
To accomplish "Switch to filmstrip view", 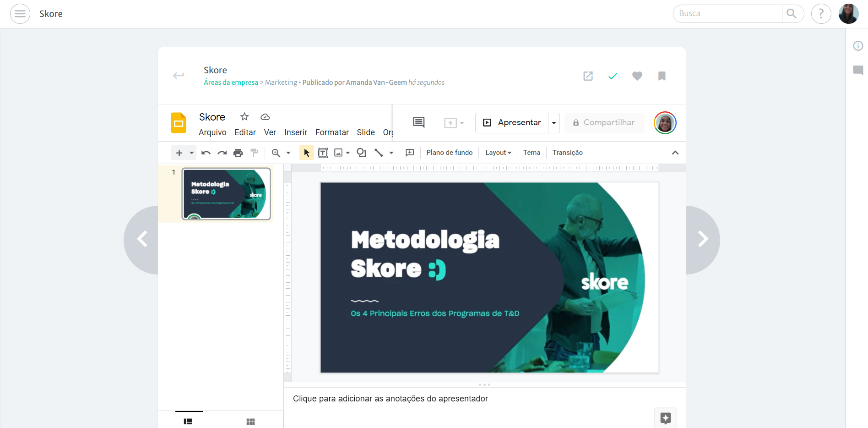I will (x=188, y=422).
